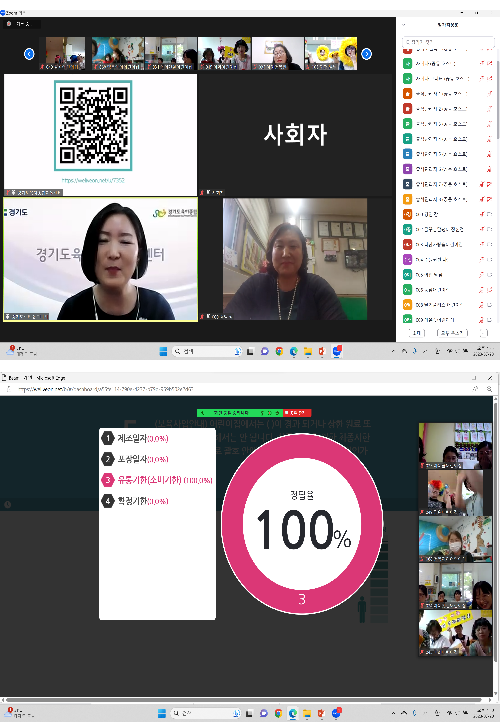Open Start menu on the lower taskbar
The image size is (501, 724).
(x=162, y=713)
